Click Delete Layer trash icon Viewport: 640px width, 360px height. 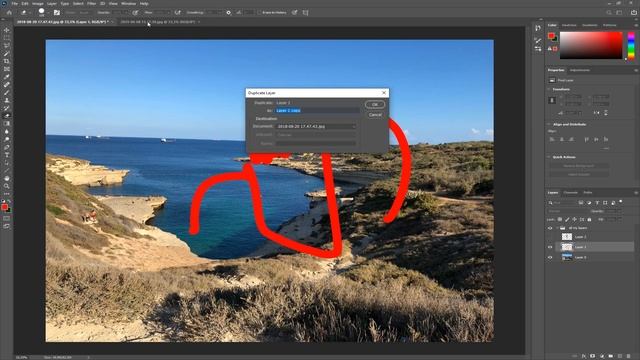click(x=629, y=356)
